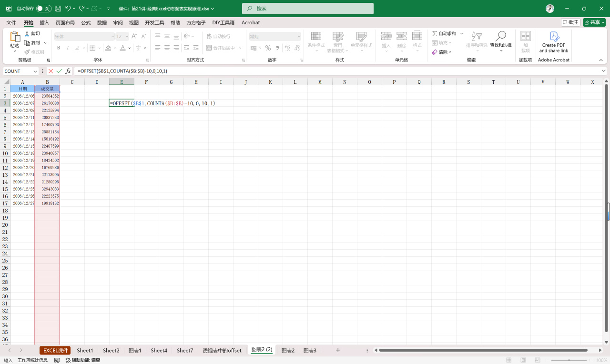Open the 插入 (Insert) ribbon tab
This screenshot has width=610, height=364.
44,22
